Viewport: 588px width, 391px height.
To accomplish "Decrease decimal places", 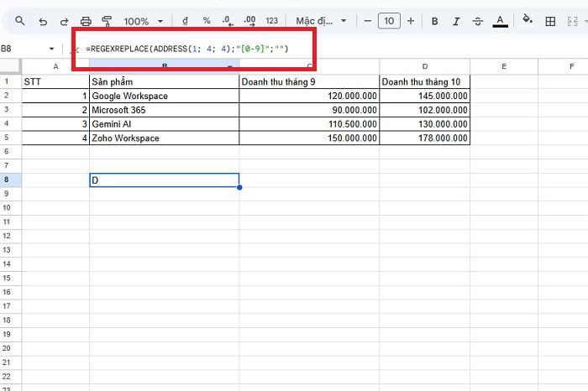I will click(228, 21).
